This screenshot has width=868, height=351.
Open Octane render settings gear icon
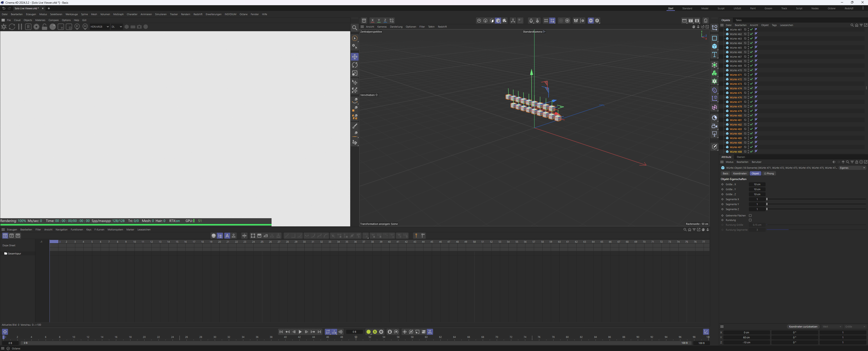[x=36, y=27]
